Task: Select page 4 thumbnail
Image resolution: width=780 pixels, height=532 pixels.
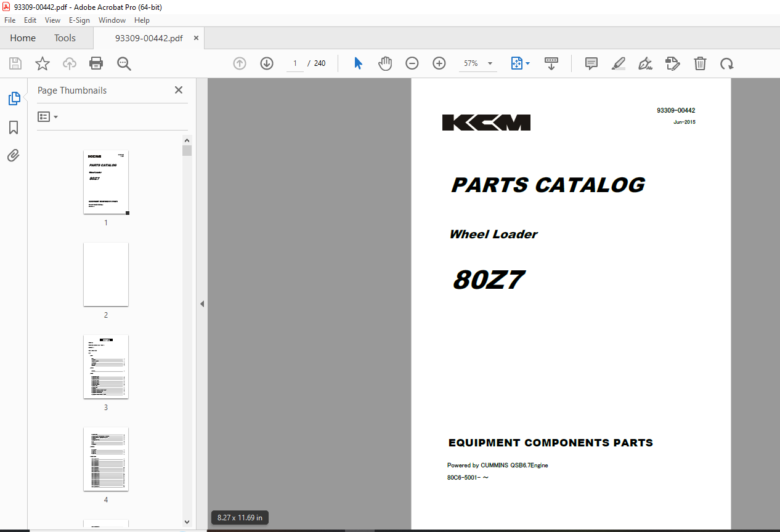Action: click(x=106, y=459)
